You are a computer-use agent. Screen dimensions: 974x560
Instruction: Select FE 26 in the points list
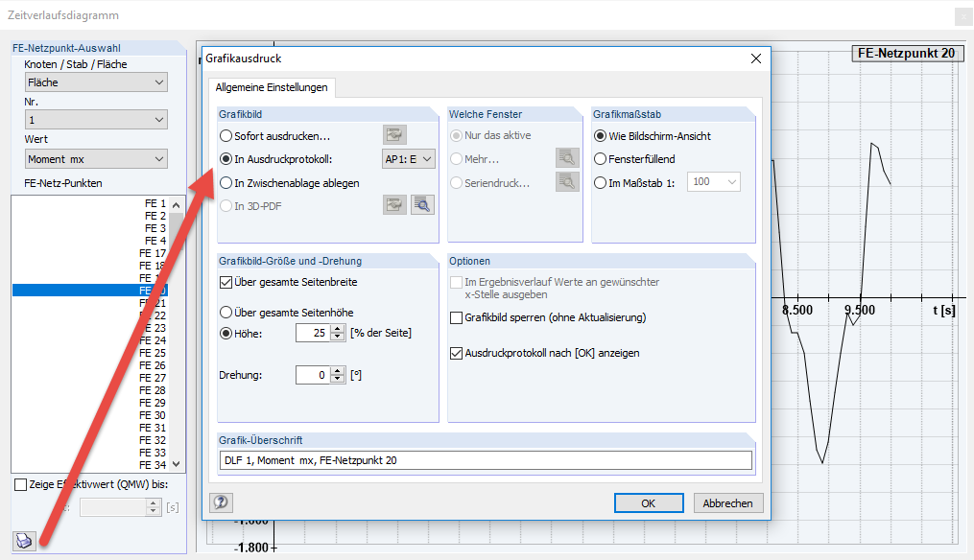[x=90, y=365]
